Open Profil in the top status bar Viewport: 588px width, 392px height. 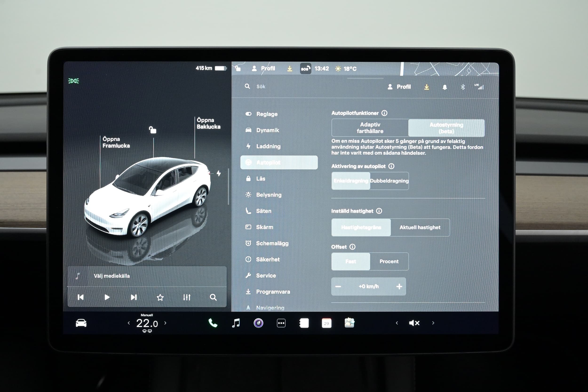[263, 68]
